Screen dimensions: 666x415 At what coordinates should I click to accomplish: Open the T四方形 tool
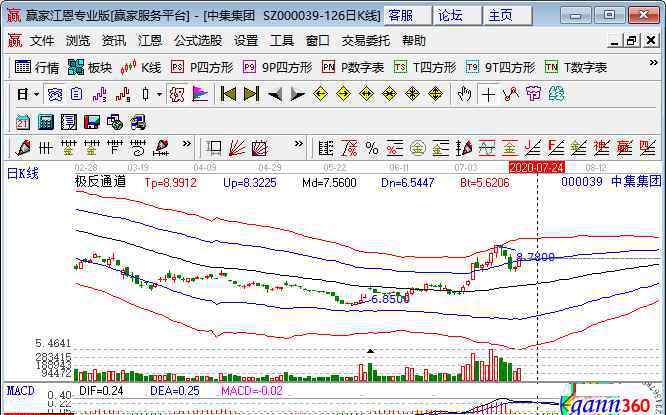point(425,67)
